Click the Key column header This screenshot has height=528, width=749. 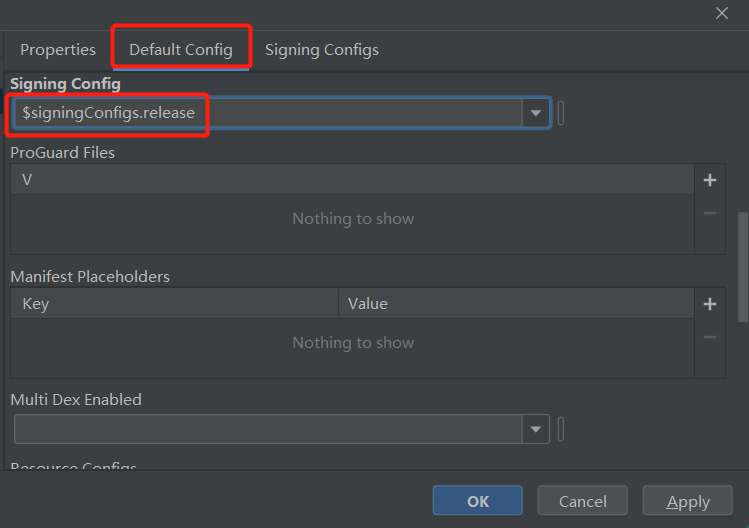click(174, 303)
